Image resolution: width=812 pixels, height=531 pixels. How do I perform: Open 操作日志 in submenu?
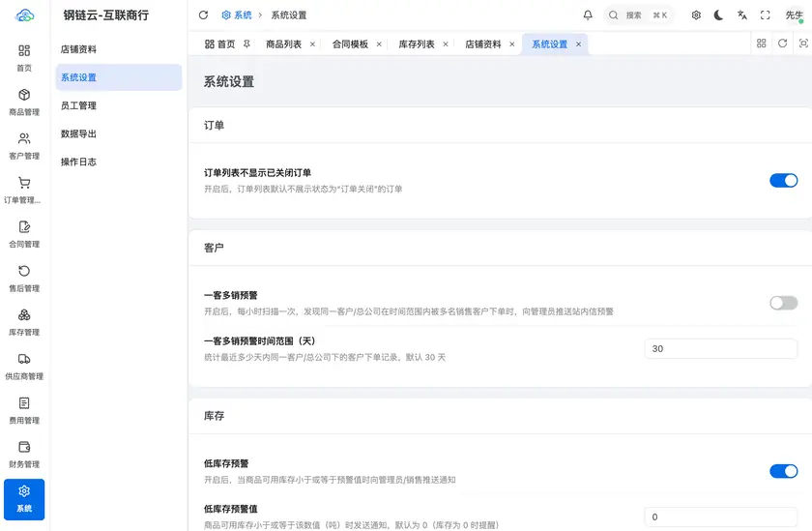pos(119,162)
